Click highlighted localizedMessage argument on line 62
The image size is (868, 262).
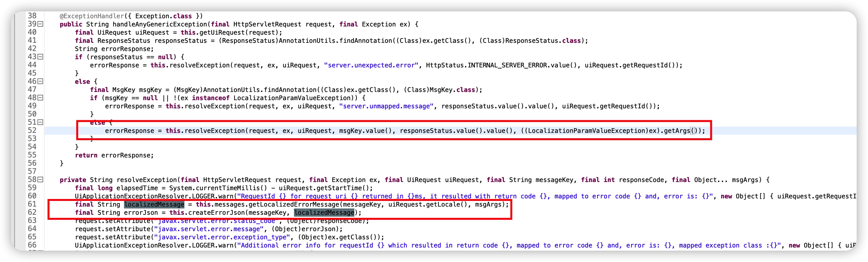[324, 213]
